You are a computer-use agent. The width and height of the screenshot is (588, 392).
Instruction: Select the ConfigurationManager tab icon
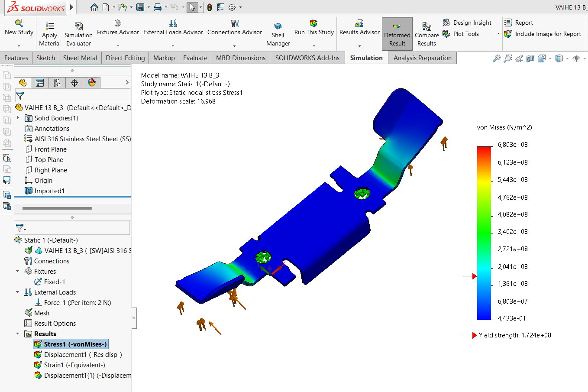pyautogui.click(x=57, y=83)
